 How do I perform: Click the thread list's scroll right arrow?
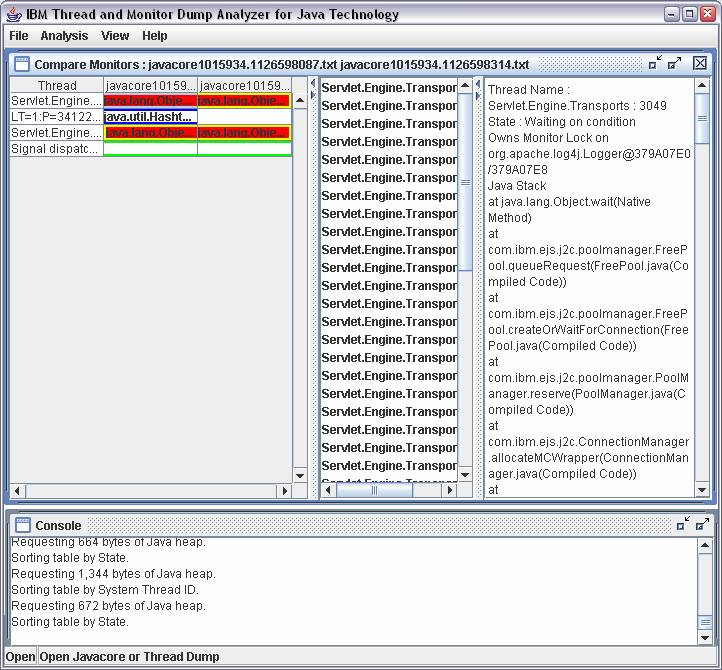pos(450,490)
